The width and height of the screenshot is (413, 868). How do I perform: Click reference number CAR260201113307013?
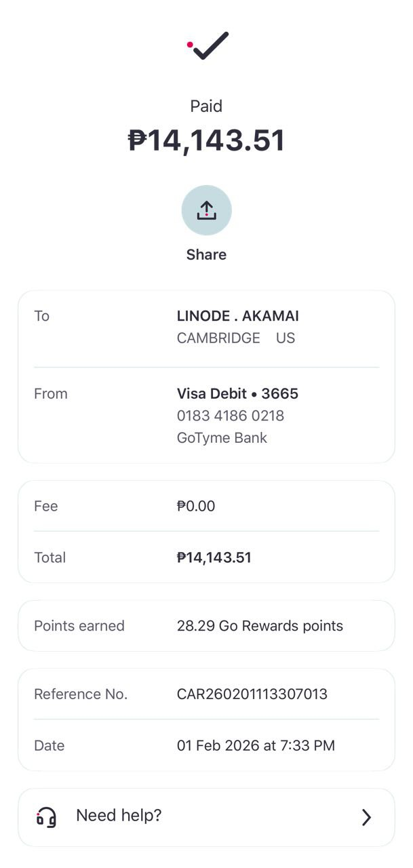252,694
